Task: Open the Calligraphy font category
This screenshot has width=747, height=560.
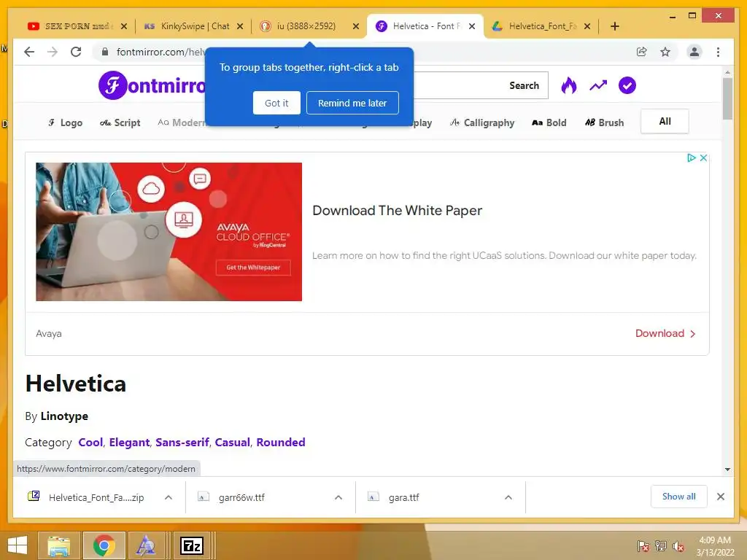Action: (482, 122)
